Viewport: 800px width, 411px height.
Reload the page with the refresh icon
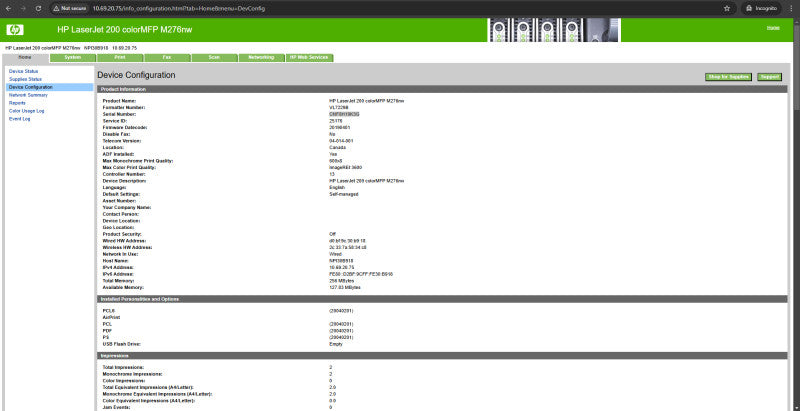(x=38, y=9)
